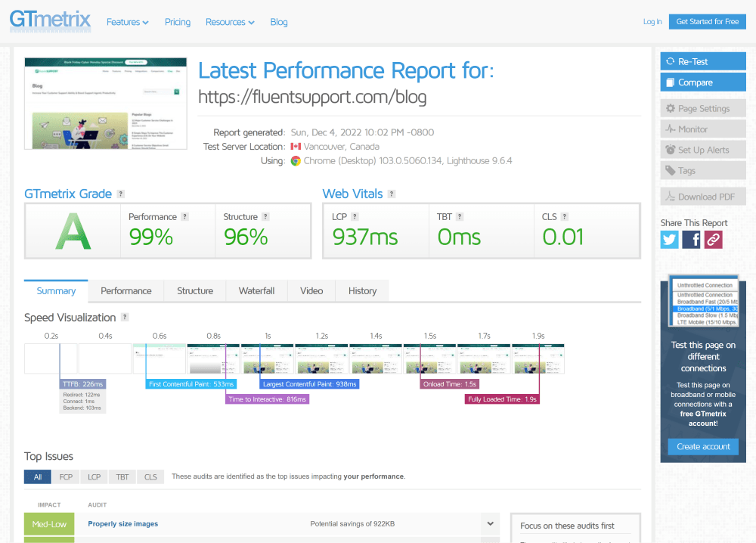Screen dimensions: 756x543
Task: Open the Blog page
Action: pyautogui.click(x=279, y=22)
